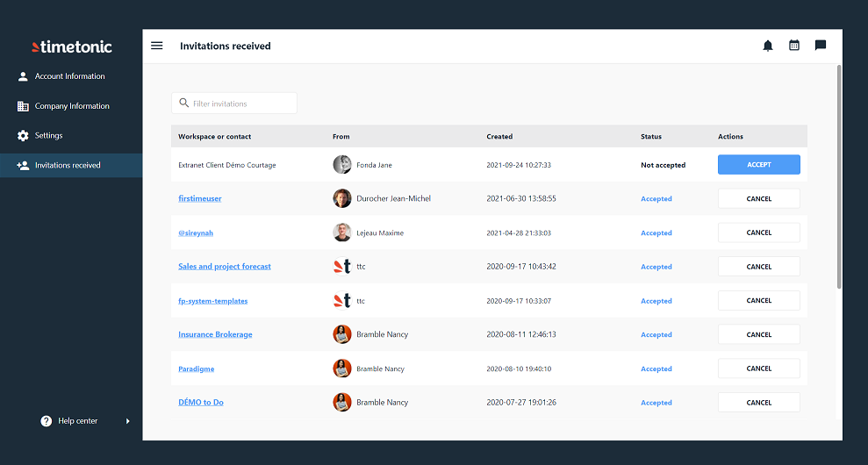The height and width of the screenshot is (465, 868).
Task: Click Fonda Jane's avatar
Action: click(342, 165)
